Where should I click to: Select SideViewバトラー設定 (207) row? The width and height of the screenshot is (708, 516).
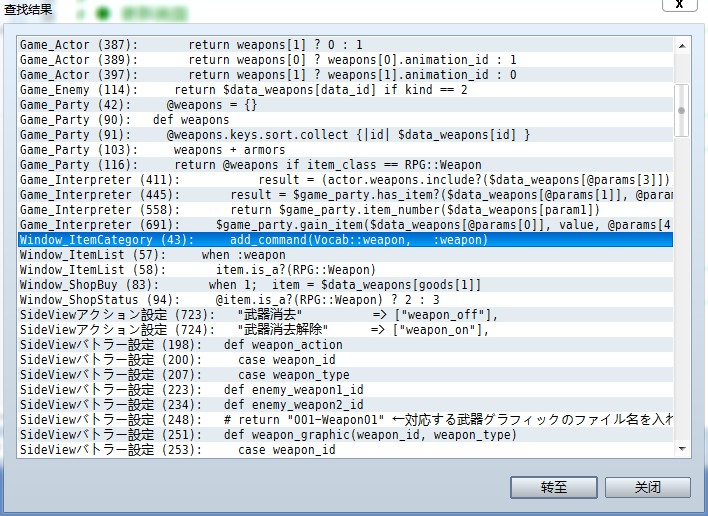(x=345, y=374)
